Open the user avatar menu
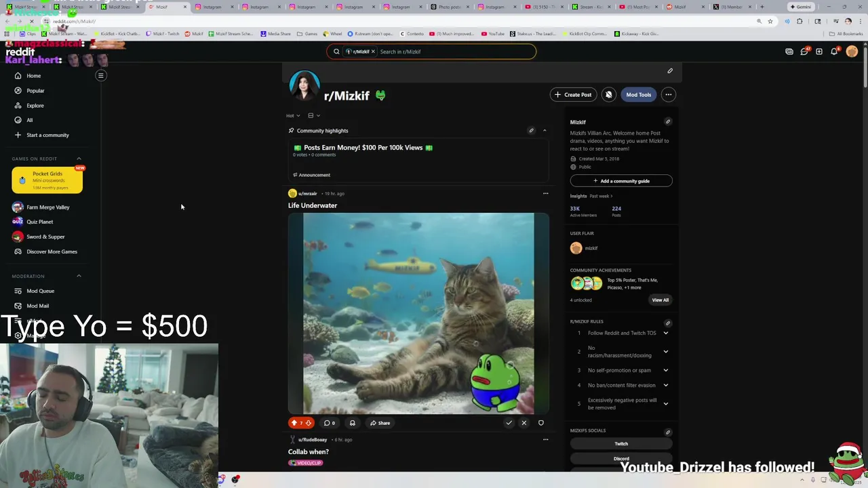The height and width of the screenshot is (488, 868). tap(852, 52)
